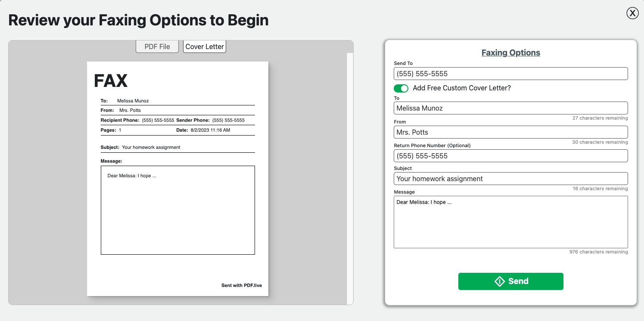Click the Message box on the fax preview

[177, 210]
